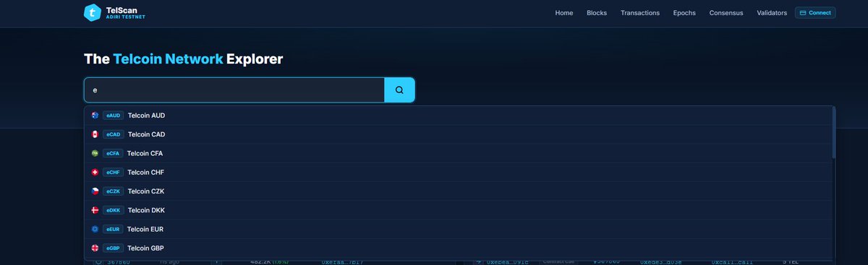868x265 pixels.
Task: Select Telcoin DKK suggestion
Action: 459,210
